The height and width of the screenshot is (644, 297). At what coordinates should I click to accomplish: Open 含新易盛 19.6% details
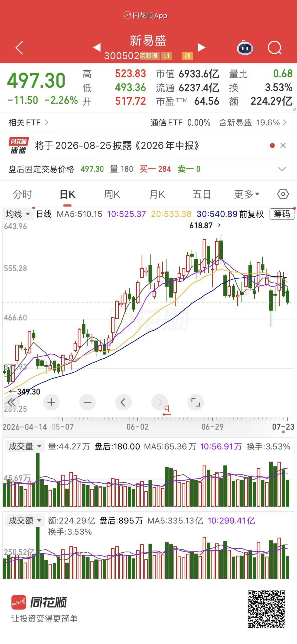[x=253, y=123]
